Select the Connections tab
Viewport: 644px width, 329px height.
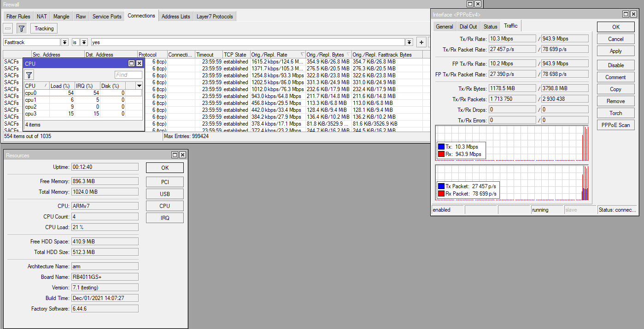(x=141, y=16)
